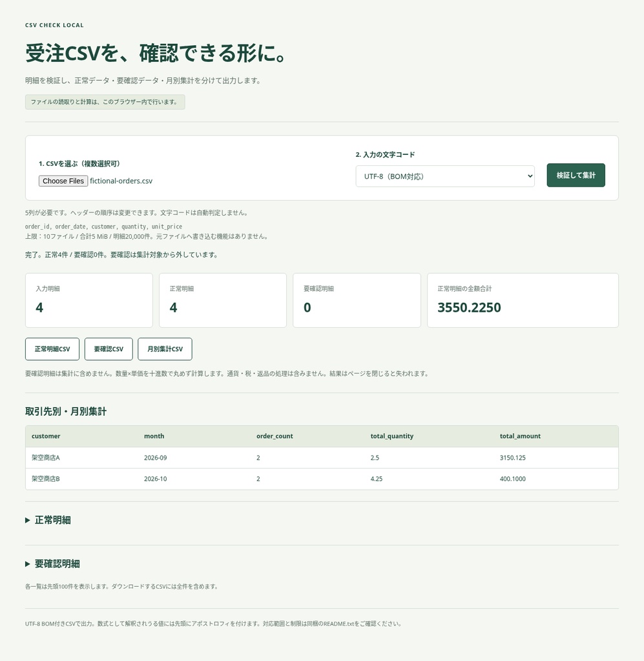
Task: Click the 正常明細の金額合計 card label
Action: tap(464, 289)
